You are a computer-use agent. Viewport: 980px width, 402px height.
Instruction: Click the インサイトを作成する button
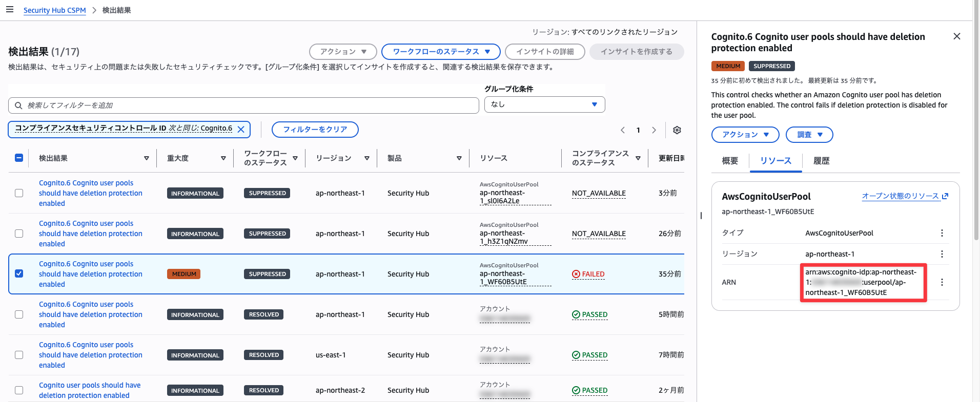[x=637, y=52]
